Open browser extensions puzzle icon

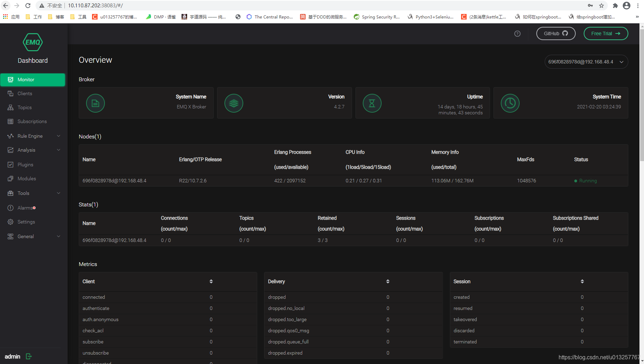615,6
